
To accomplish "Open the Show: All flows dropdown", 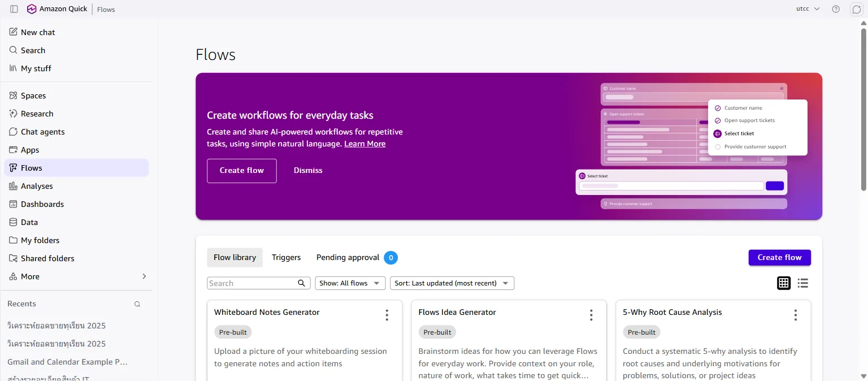I will coord(350,283).
